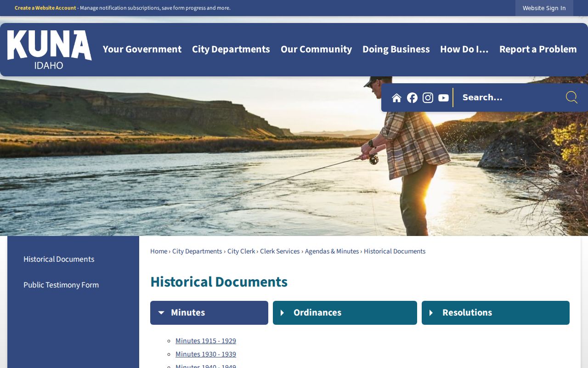The width and height of the screenshot is (588, 368).
Task: Open Historical Documents in the sidebar
Action: coord(59,259)
